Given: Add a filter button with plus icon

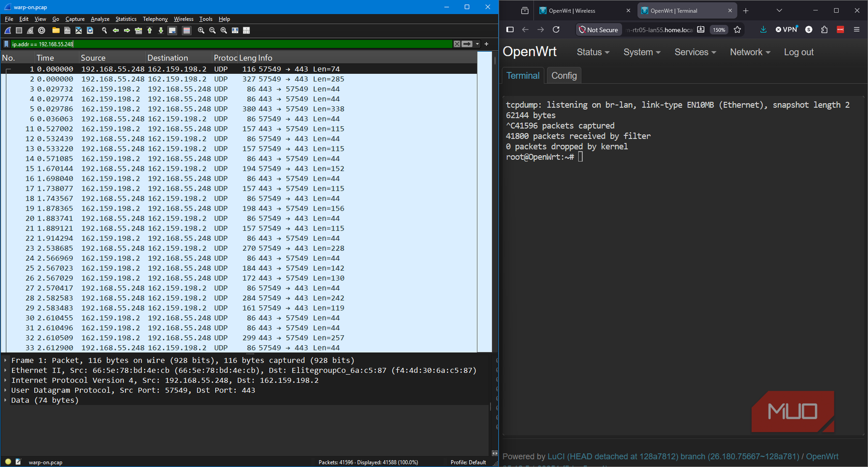Looking at the screenshot, I should pos(487,44).
